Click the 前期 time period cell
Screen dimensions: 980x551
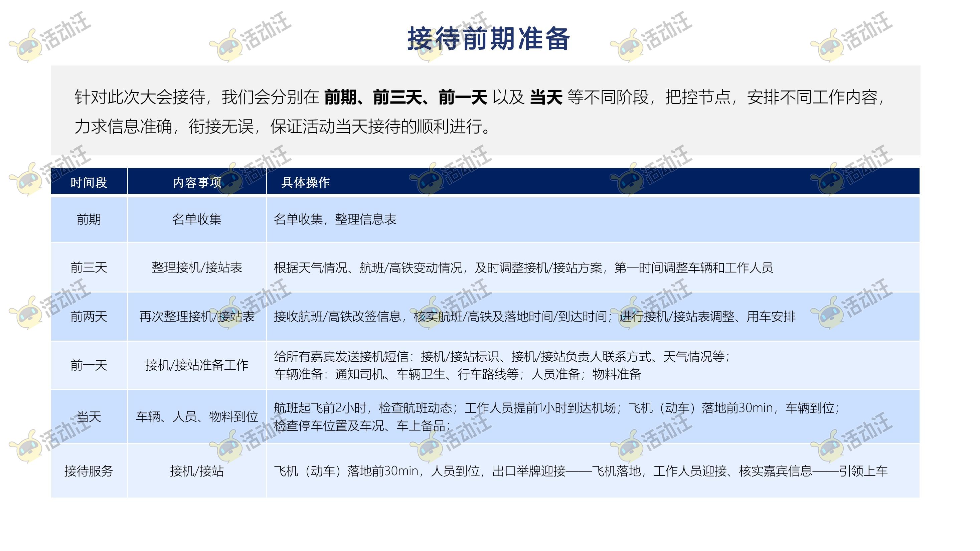(89, 219)
